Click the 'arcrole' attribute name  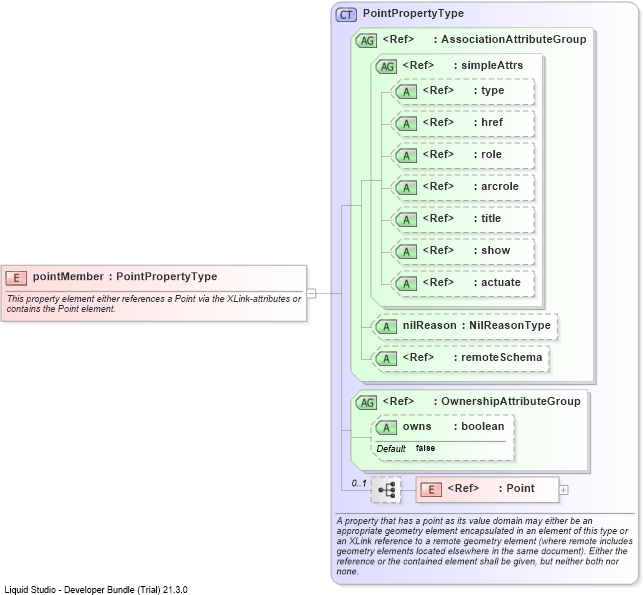click(x=500, y=186)
